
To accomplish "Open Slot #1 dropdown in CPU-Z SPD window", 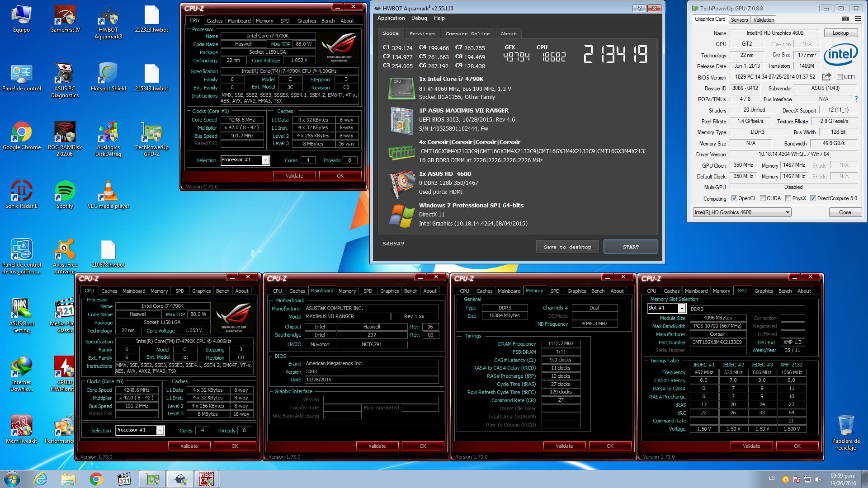I will (x=682, y=308).
